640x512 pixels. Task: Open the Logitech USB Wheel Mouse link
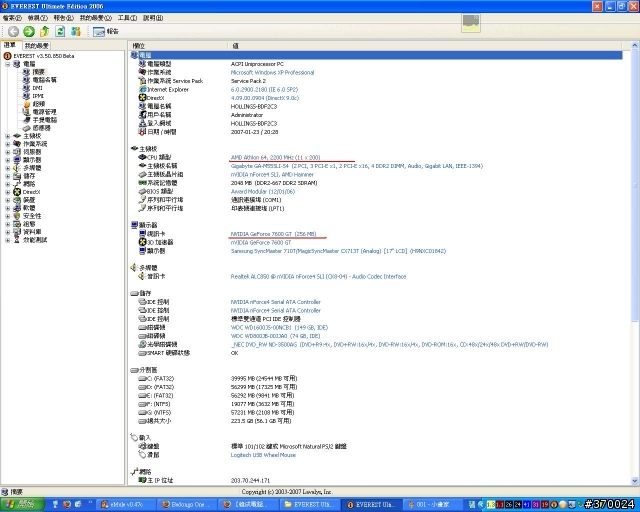click(263, 455)
